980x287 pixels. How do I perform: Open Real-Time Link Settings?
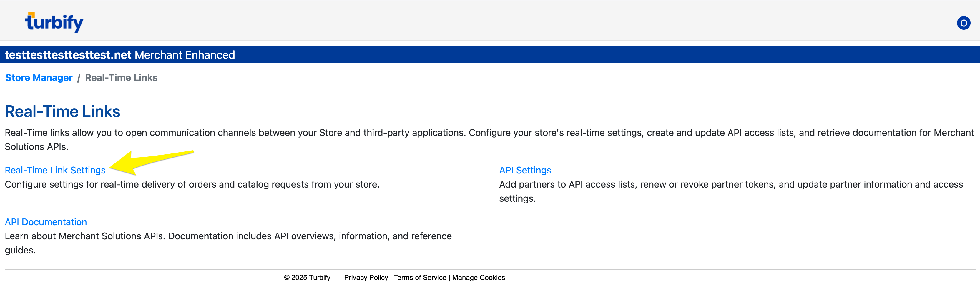click(55, 170)
